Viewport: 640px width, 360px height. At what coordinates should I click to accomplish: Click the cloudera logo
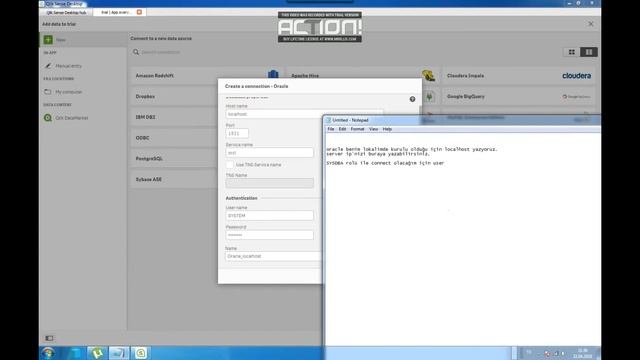point(576,76)
